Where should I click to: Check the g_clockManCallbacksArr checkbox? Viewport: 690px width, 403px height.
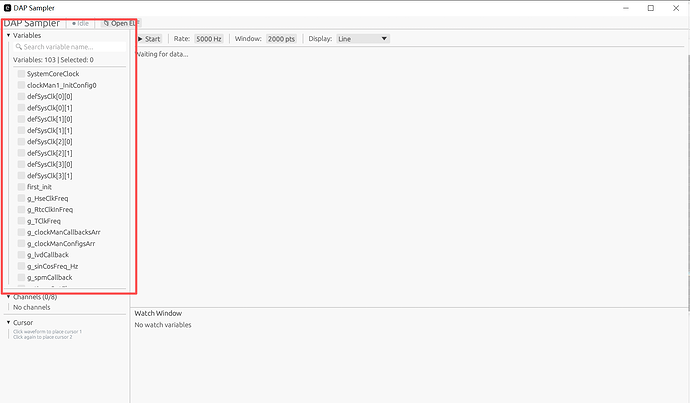(x=21, y=232)
